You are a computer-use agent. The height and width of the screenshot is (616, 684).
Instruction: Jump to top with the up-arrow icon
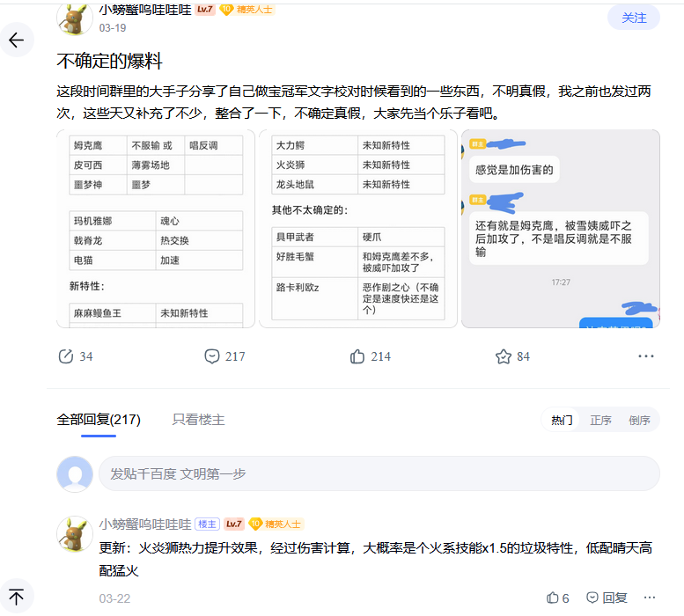pos(17,597)
